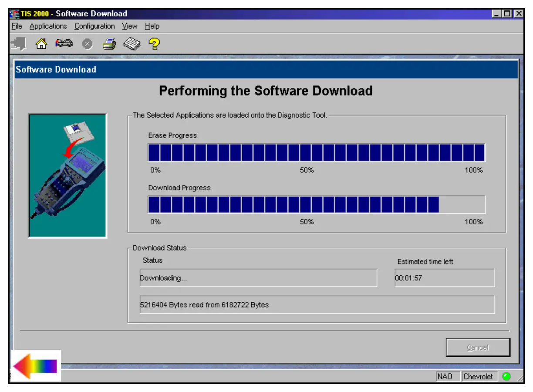Viewport: 533px width, 392px height.
Task: Open the Applications menu
Action: [48, 26]
